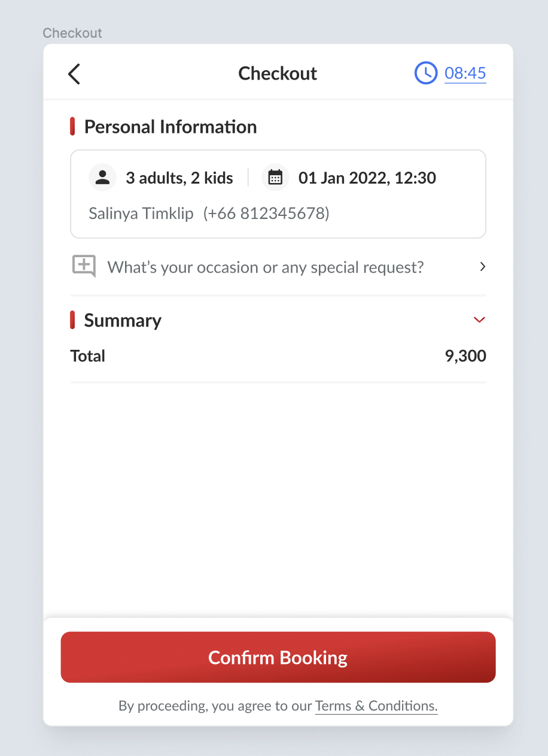Click the phone number (+66 812345678)
This screenshot has width=548, height=756.
(x=266, y=214)
